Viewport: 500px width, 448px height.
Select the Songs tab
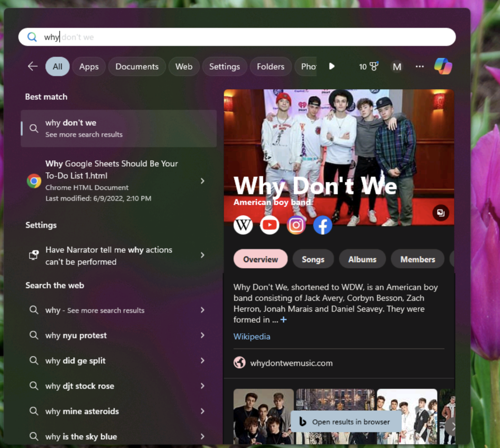[x=313, y=259]
